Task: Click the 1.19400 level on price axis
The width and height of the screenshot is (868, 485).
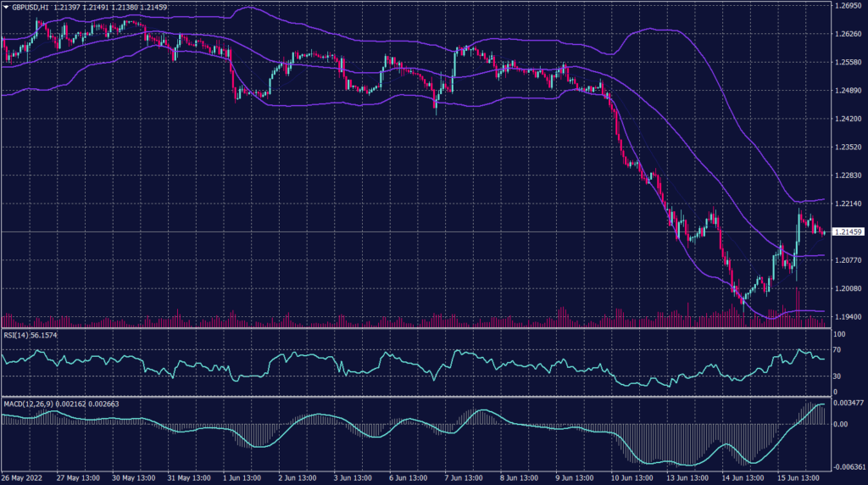Action: tap(849, 316)
